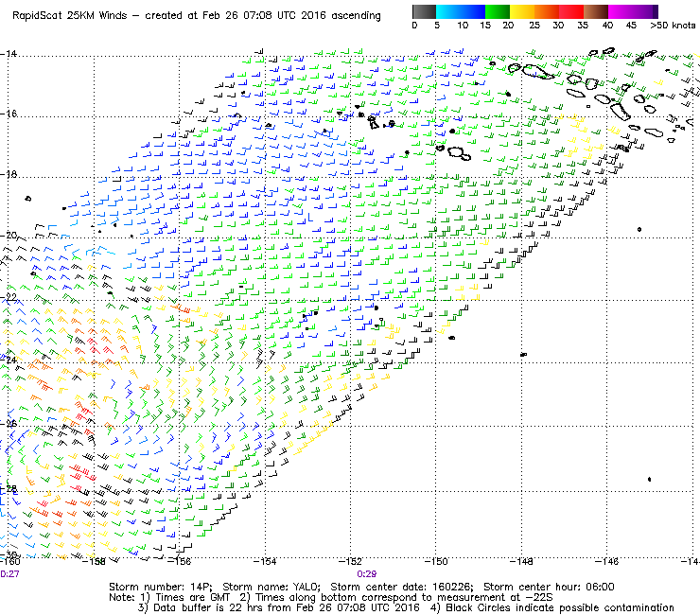Click the gray 0-5 knots legend swatch
Image resolution: width=700 pixels, height=615 pixels.
point(424,11)
